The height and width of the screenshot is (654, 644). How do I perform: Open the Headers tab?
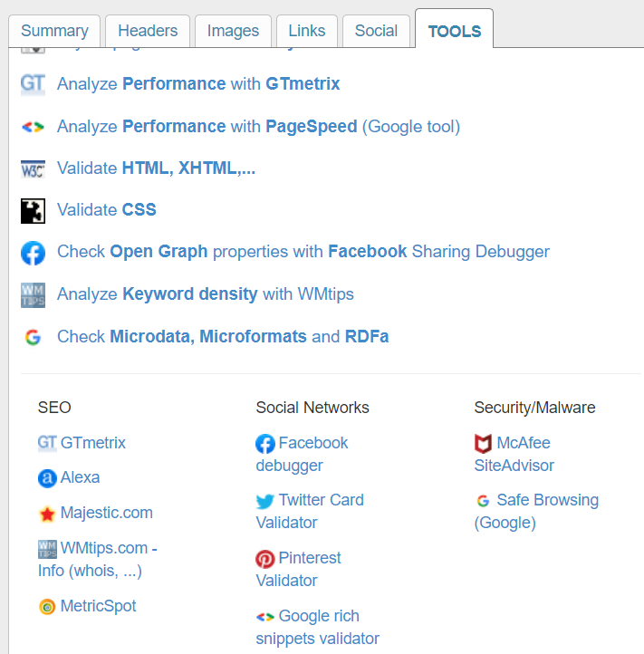pos(148,31)
